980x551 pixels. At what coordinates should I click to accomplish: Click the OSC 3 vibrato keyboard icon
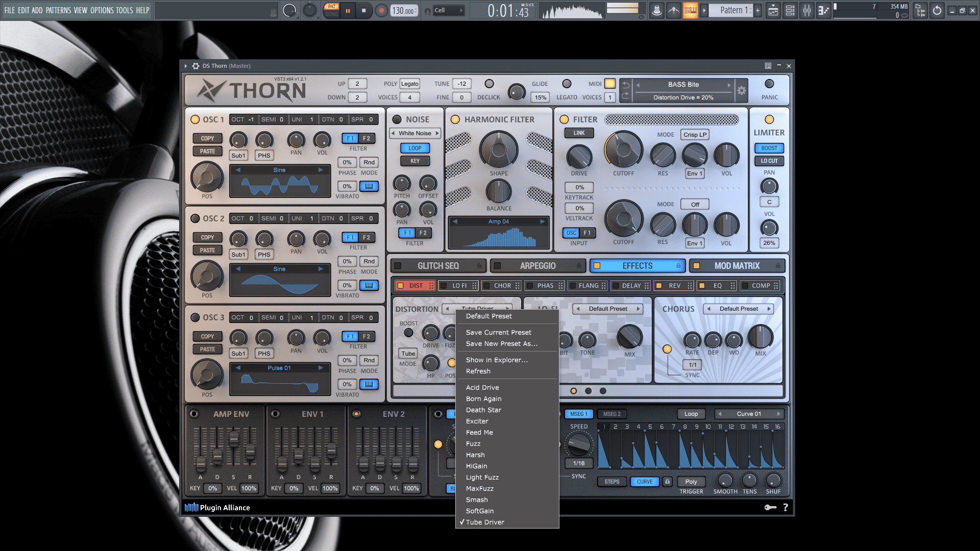pyautogui.click(x=369, y=384)
